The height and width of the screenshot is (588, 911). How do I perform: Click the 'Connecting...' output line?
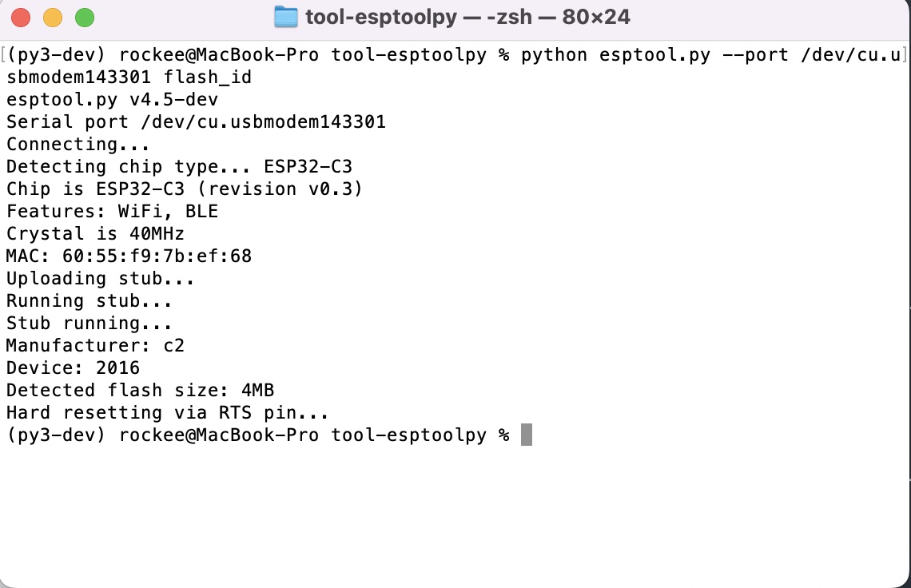tap(78, 144)
